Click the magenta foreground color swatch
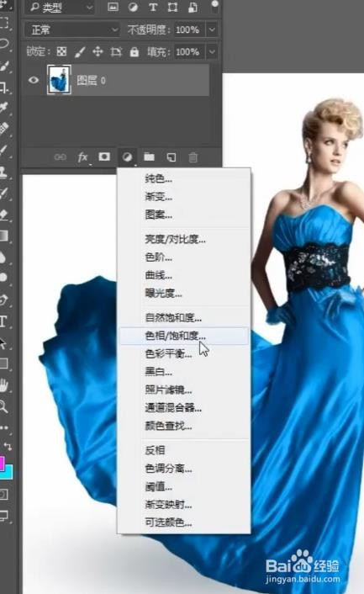 coord(2,463)
